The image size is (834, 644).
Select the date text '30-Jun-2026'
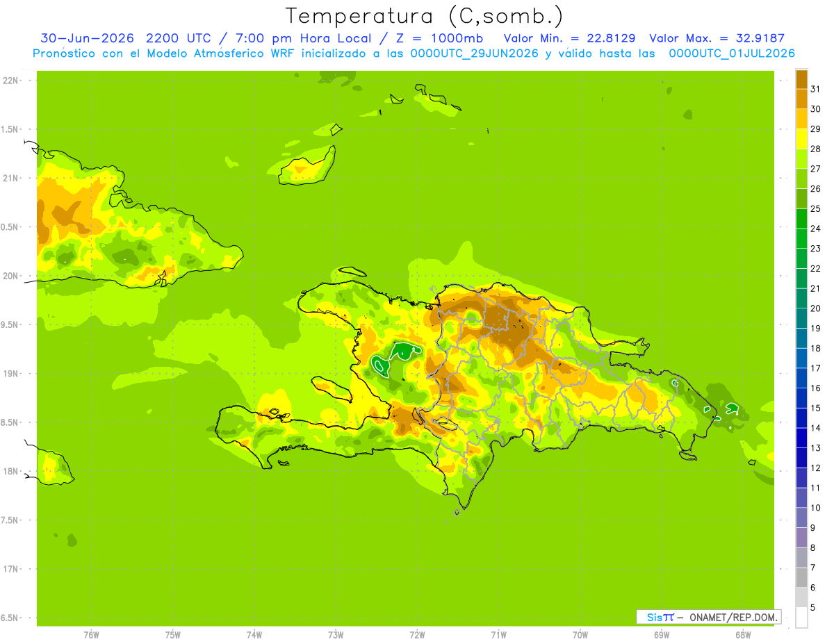pos(86,38)
